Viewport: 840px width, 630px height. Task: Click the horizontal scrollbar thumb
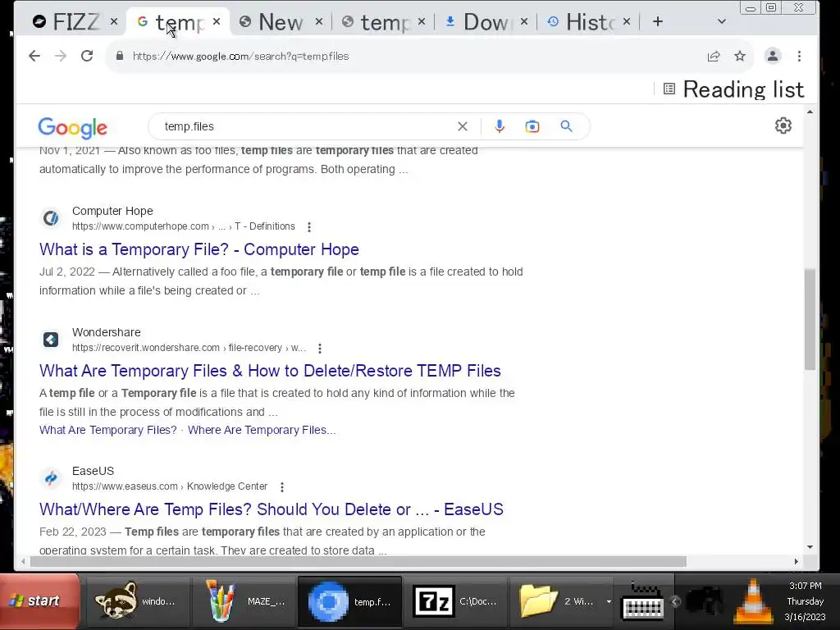click(x=358, y=561)
